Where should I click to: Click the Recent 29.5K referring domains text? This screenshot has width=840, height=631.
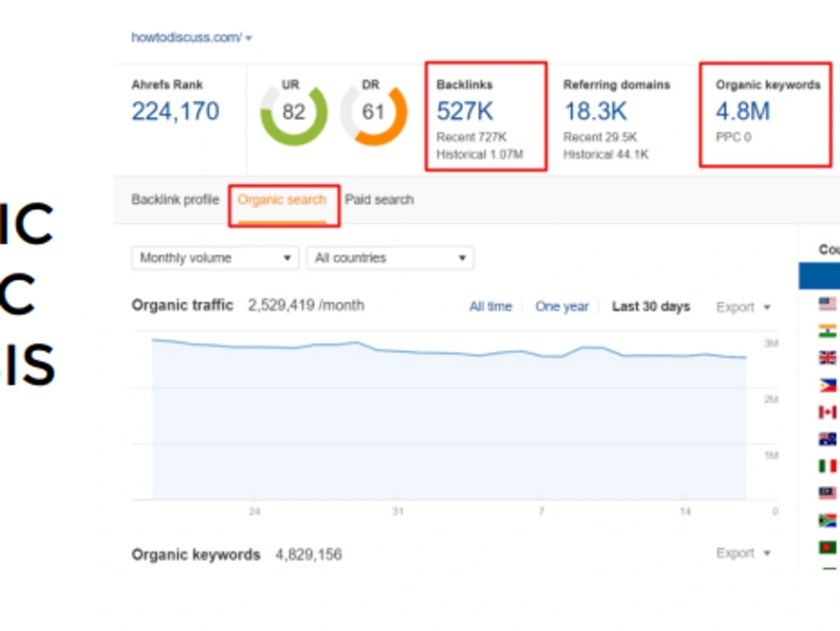(x=600, y=137)
